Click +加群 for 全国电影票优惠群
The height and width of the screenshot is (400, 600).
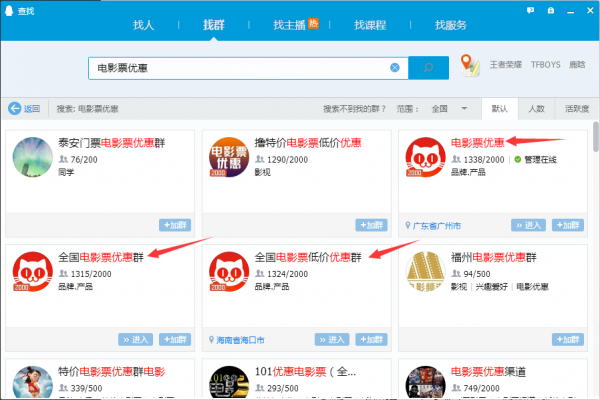click(x=175, y=340)
